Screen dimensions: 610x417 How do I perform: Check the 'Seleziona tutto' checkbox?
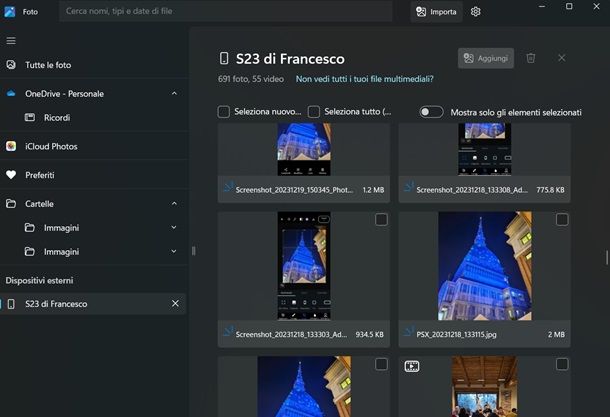click(314, 112)
